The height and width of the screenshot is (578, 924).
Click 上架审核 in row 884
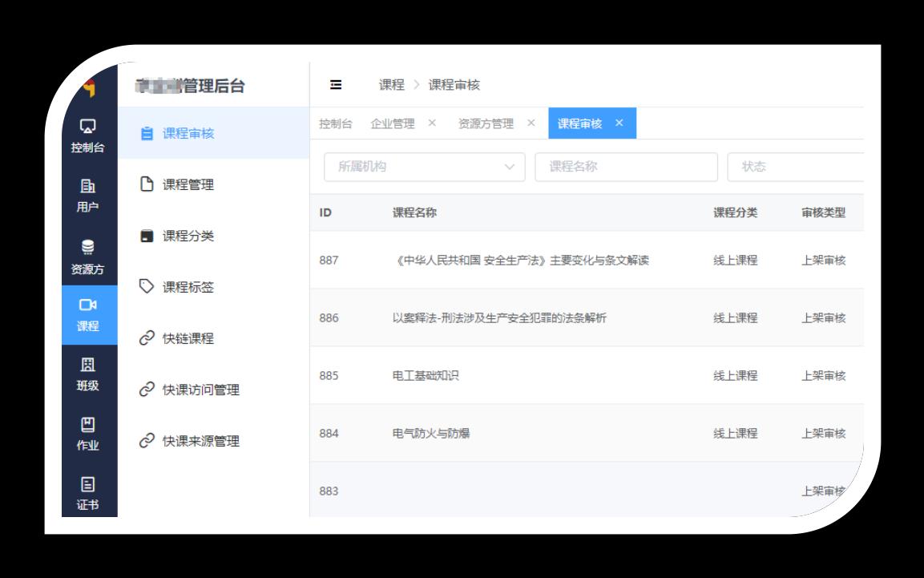(823, 434)
